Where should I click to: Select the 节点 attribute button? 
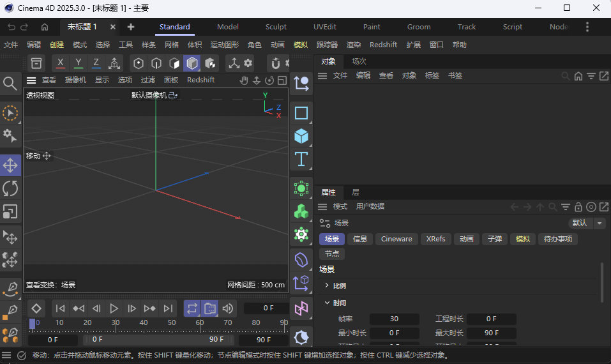[332, 254]
